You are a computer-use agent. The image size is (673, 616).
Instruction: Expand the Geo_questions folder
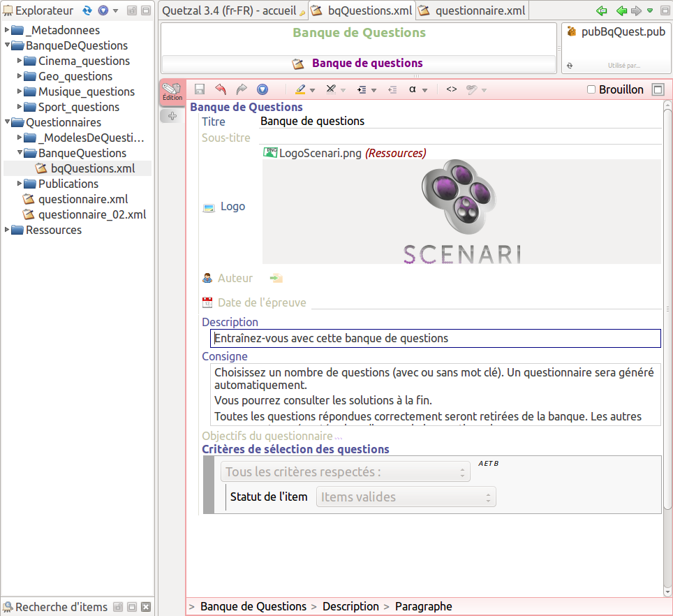click(x=20, y=76)
